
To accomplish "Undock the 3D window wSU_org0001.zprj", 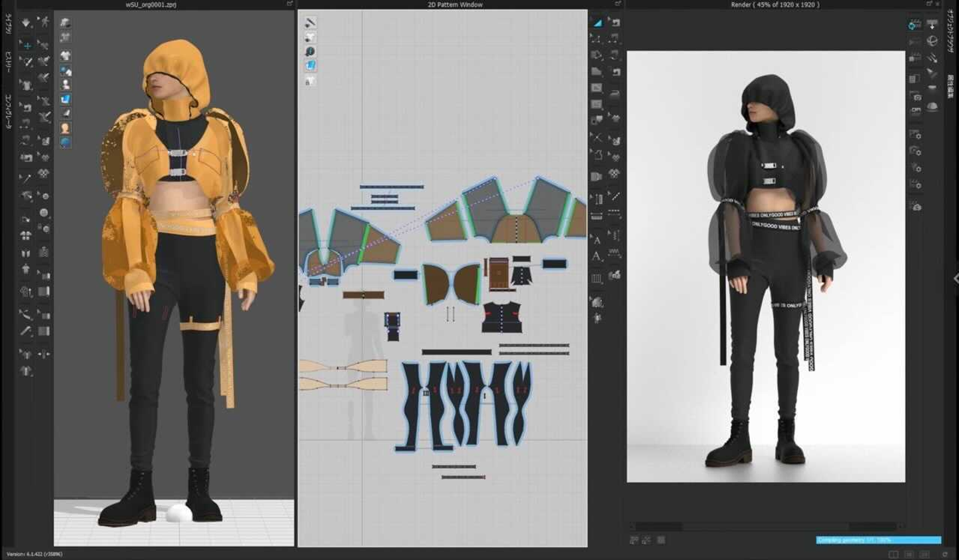I will point(289,4).
